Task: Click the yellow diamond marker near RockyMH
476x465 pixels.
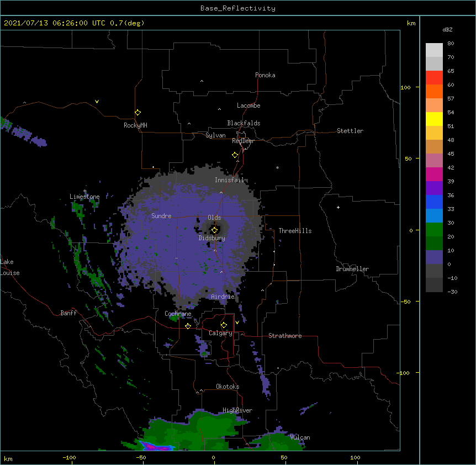Action: pyautogui.click(x=138, y=112)
